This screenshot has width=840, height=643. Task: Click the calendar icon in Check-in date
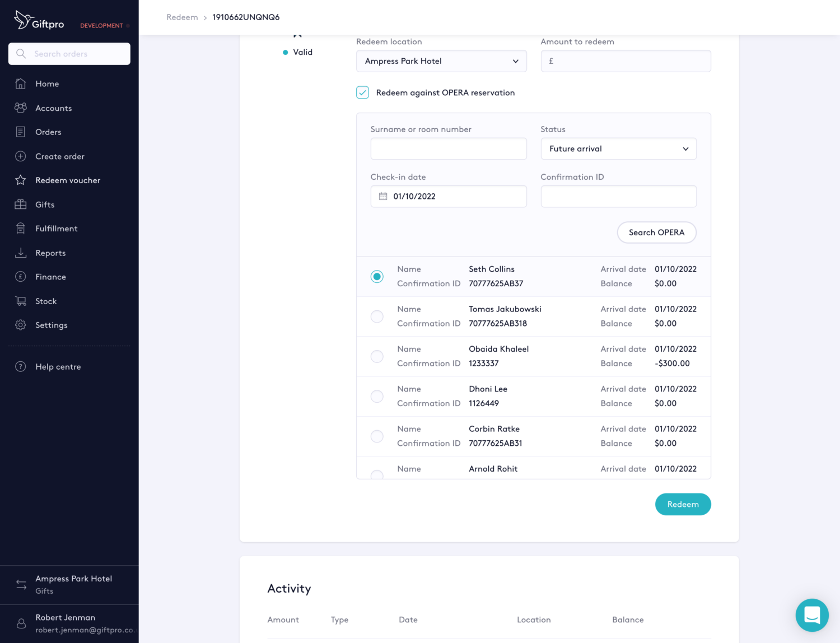[383, 196]
